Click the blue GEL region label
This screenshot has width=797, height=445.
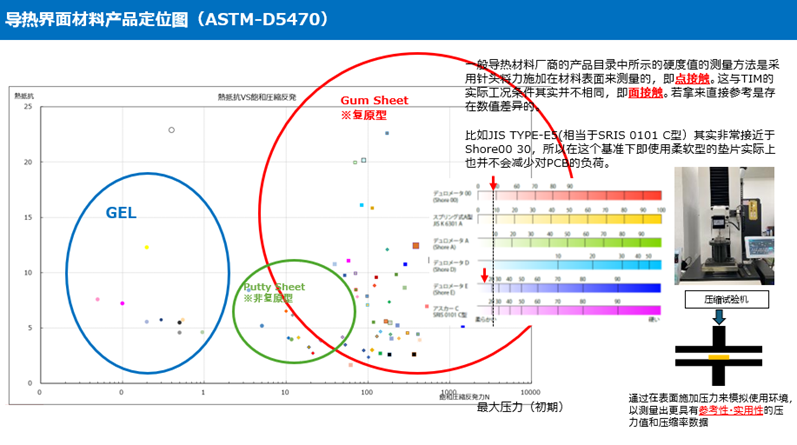tap(120, 213)
